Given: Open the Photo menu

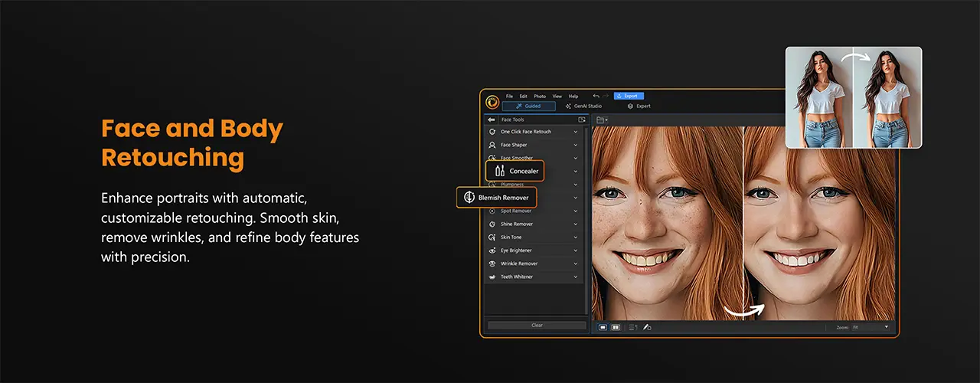Looking at the screenshot, I should (x=540, y=96).
